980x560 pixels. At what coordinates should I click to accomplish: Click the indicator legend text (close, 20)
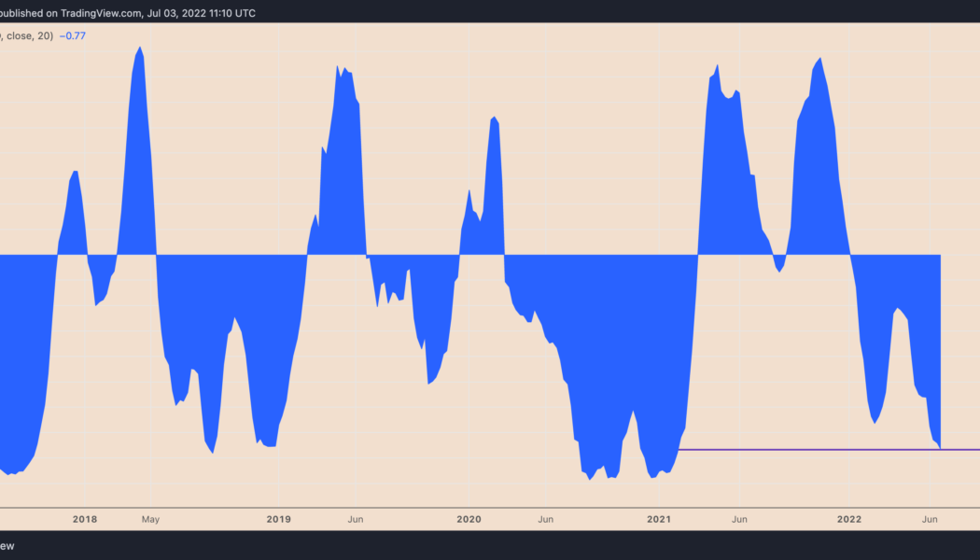tap(26, 35)
